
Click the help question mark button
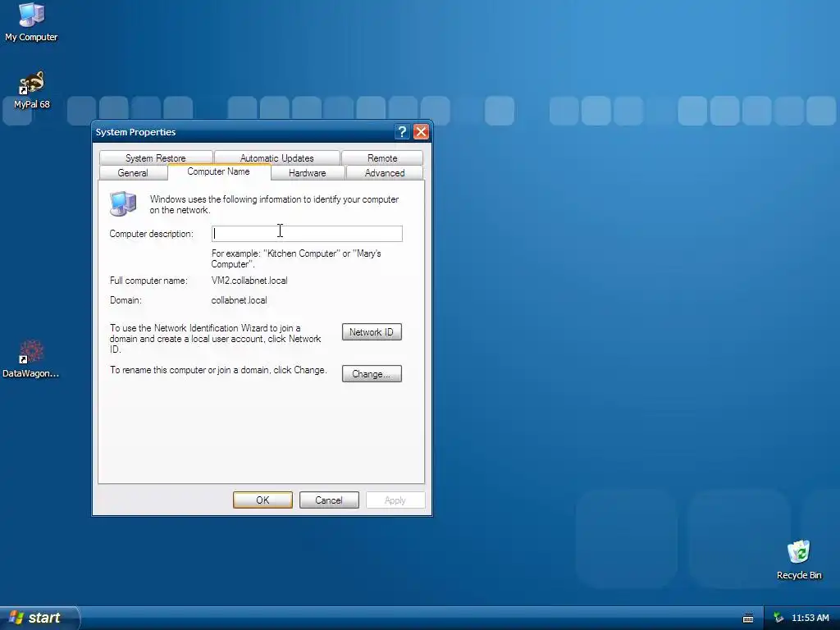pyautogui.click(x=402, y=132)
